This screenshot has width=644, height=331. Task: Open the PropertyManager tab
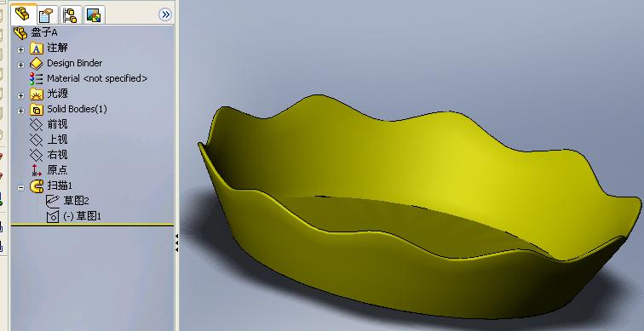click(46, 14)
